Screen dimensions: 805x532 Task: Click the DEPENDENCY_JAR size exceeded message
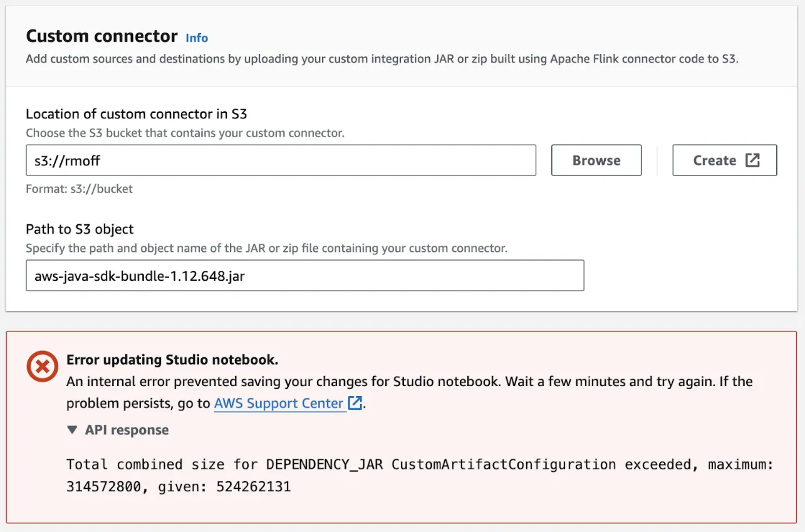420,476
